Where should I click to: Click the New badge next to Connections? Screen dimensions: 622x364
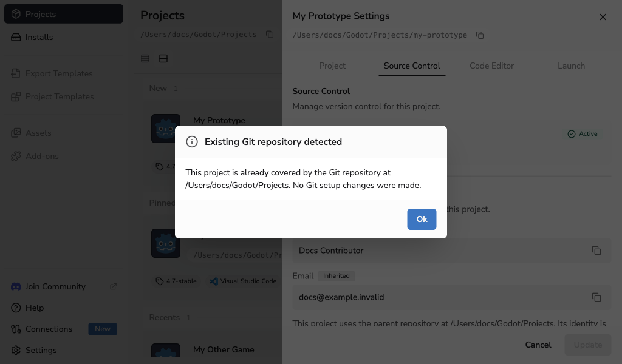pos(102,329)
